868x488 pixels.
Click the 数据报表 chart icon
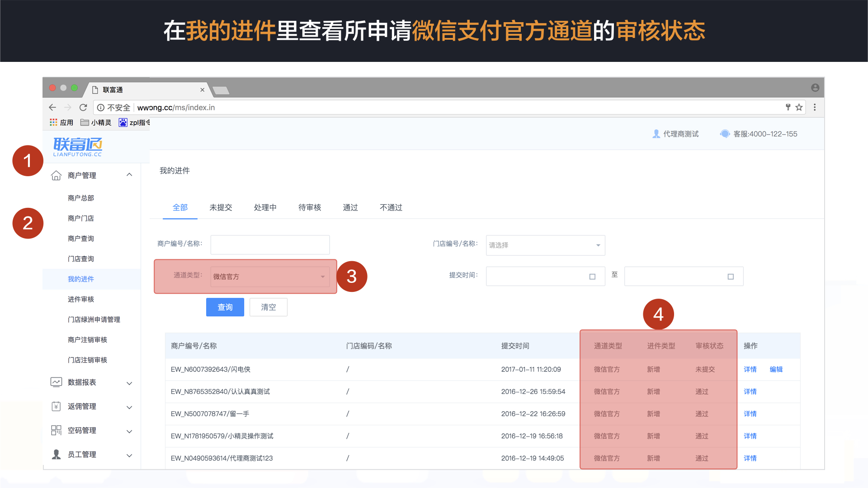[x=56, y=382]
